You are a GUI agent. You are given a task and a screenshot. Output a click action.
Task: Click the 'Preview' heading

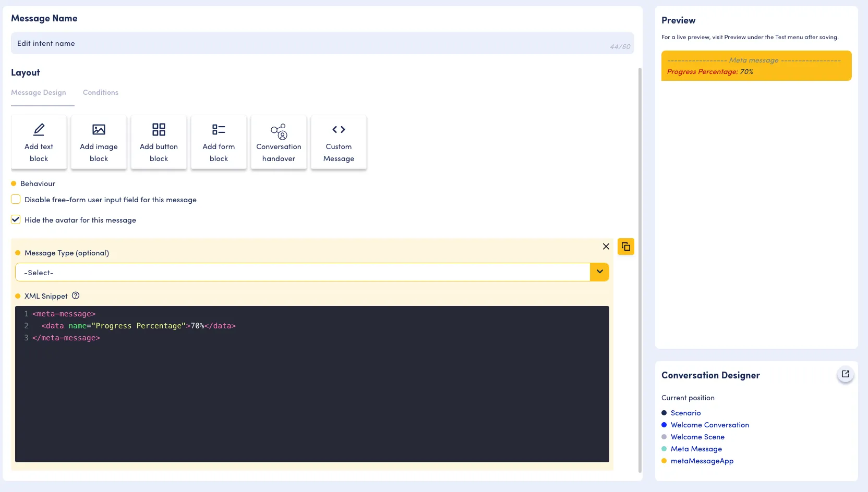click(678, 20)
